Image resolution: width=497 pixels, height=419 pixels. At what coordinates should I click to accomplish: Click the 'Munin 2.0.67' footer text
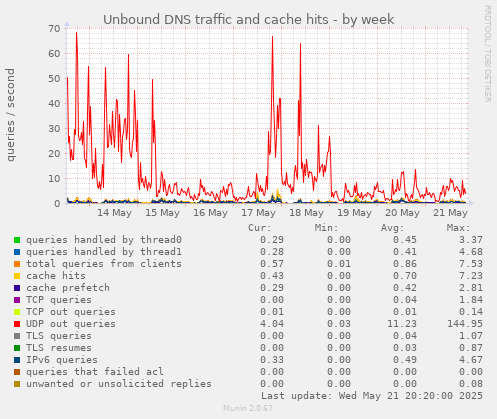pyautogui.click(x=248, y=408)
